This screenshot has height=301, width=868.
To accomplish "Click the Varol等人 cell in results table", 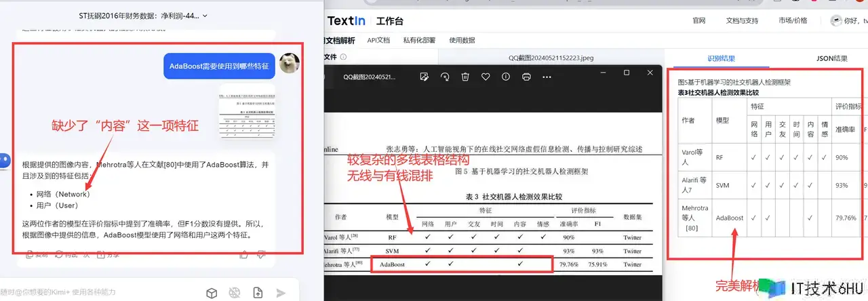I will point(695,157).
